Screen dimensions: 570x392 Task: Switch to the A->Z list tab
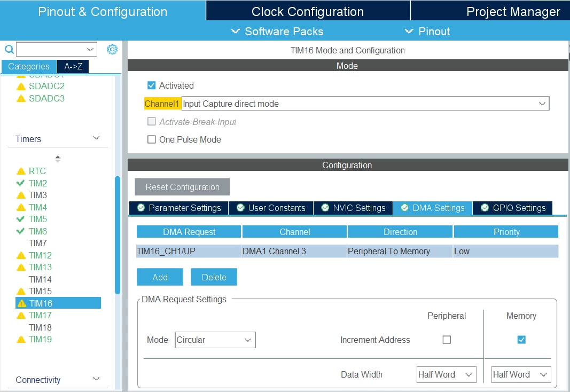73,66
